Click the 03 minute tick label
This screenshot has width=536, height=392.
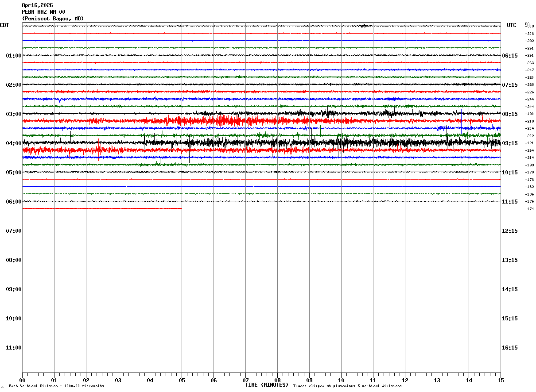tap(118, 380)
